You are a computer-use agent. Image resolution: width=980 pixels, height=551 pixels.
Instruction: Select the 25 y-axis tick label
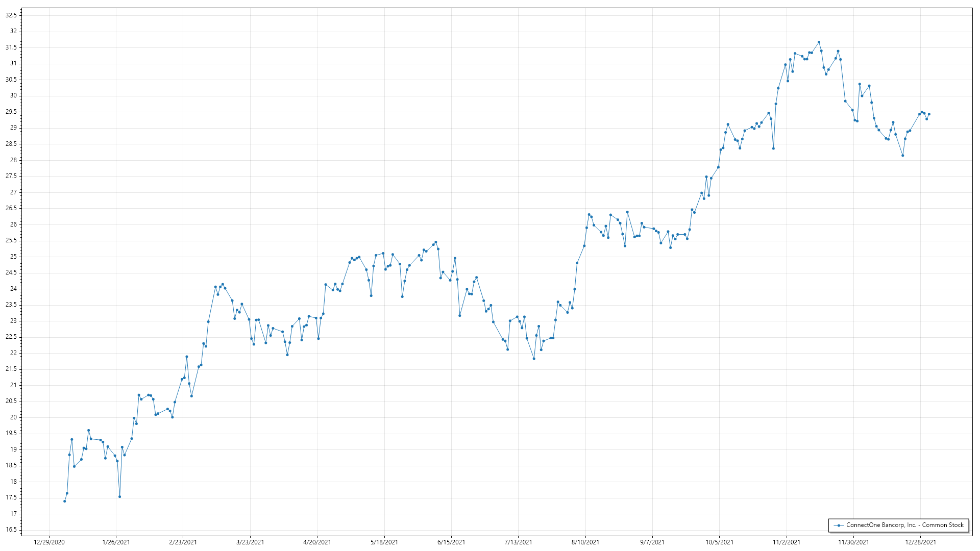click(13, 257)
